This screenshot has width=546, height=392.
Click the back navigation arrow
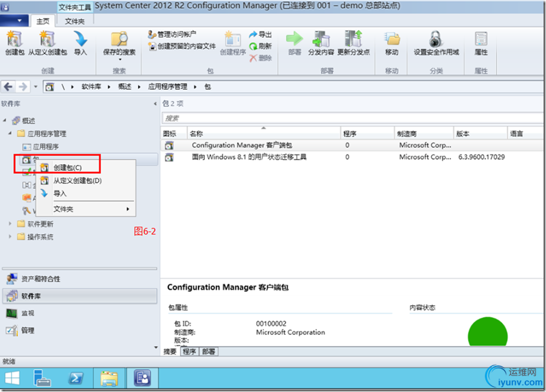pyautogui.click(x=8, y=86)
